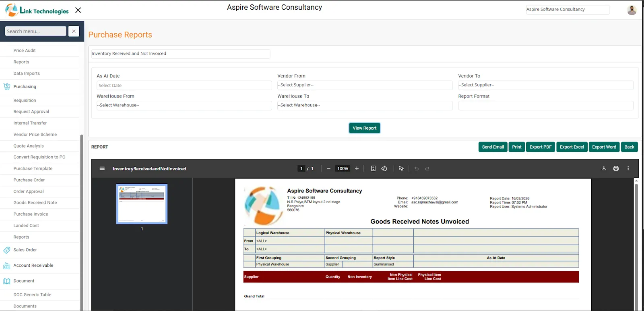The image size is (644, 311).
Task: Click the green Print button
Action: click(517, 147)
